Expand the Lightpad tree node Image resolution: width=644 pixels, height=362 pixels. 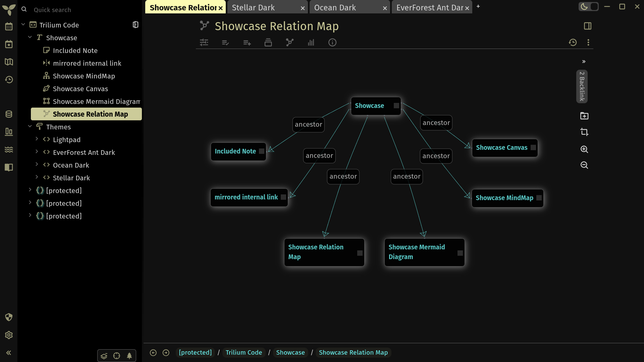click(37, 139)
